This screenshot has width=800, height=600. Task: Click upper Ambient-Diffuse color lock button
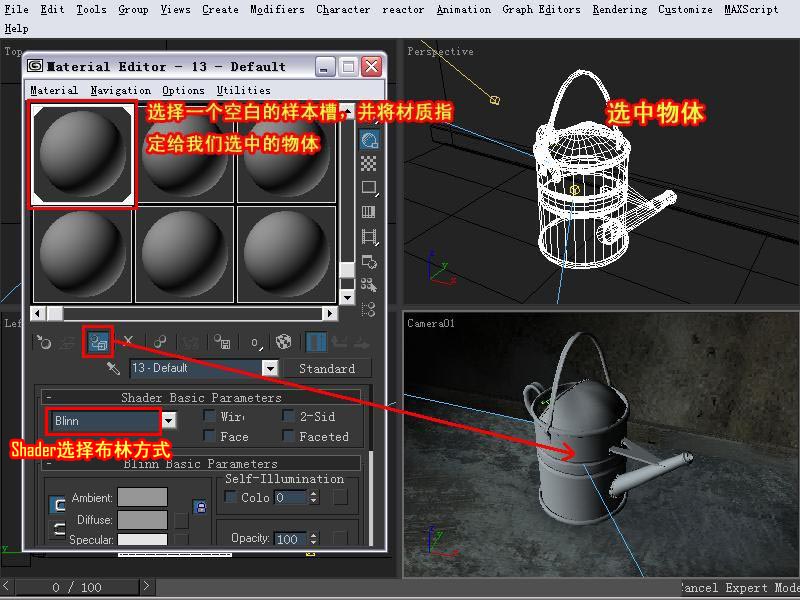click(58, 504)
